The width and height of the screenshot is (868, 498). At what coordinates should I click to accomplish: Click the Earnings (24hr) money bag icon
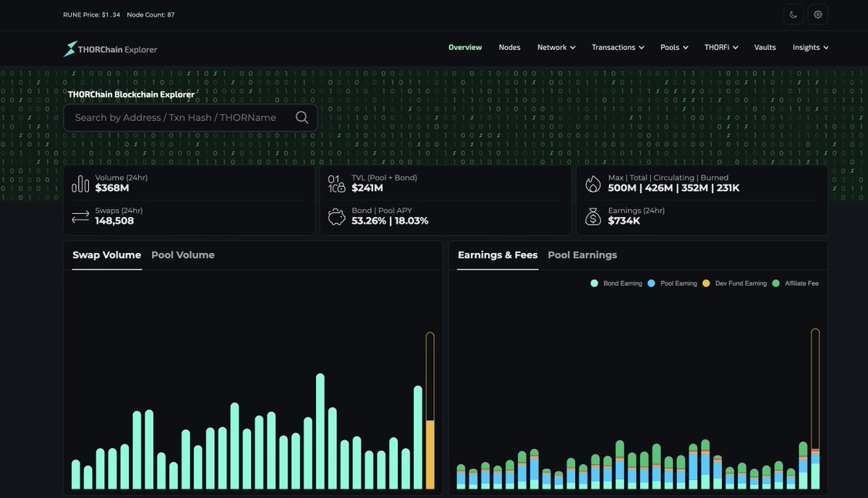593,216
